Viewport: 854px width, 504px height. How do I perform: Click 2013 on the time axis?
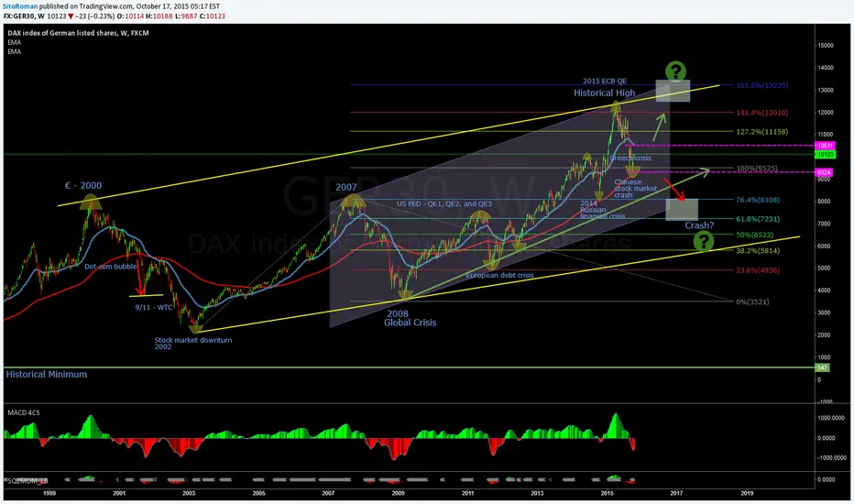click(x=537, y=493)
